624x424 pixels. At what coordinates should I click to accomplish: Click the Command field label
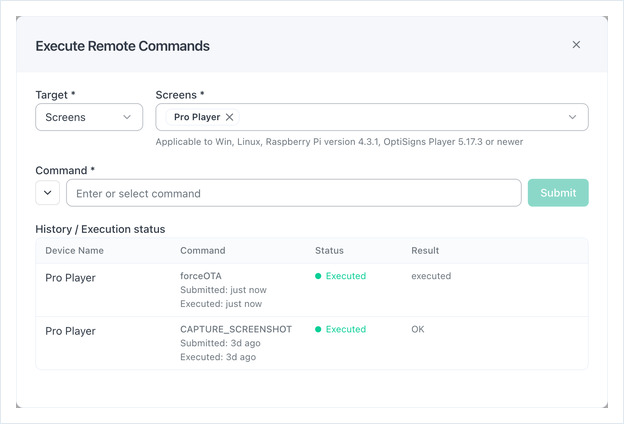pyautogui.click(x=65, y=170)
